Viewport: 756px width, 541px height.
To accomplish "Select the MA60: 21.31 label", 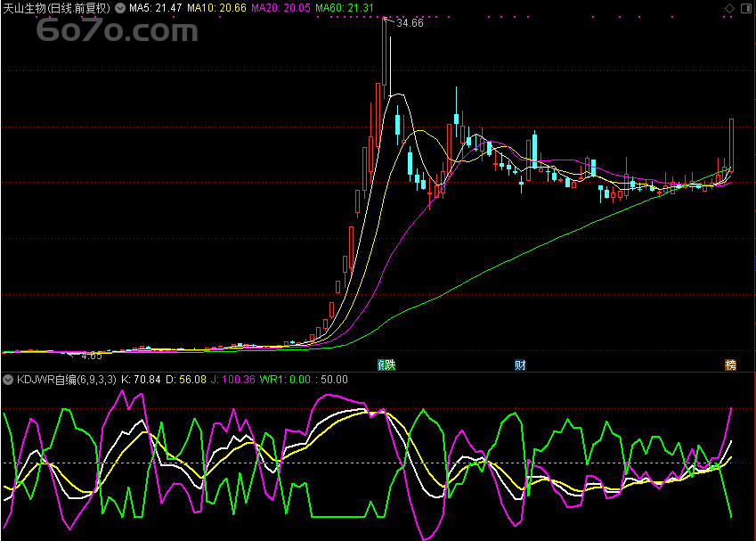I will coord(345,8).
